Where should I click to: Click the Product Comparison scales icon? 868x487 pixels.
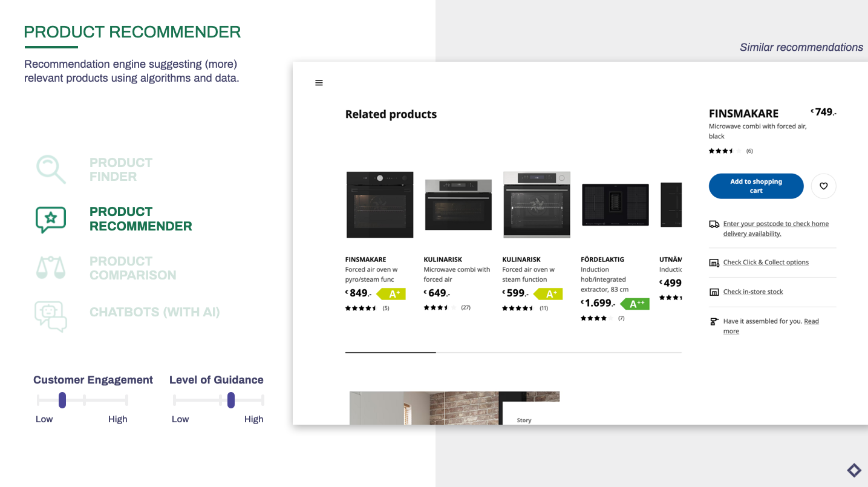51,267
